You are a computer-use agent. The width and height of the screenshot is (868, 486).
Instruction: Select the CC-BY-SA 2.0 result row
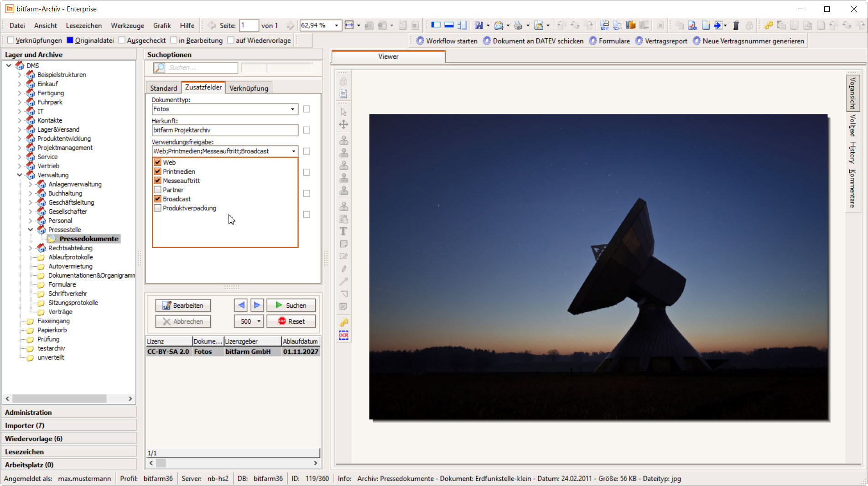[233, 352]
